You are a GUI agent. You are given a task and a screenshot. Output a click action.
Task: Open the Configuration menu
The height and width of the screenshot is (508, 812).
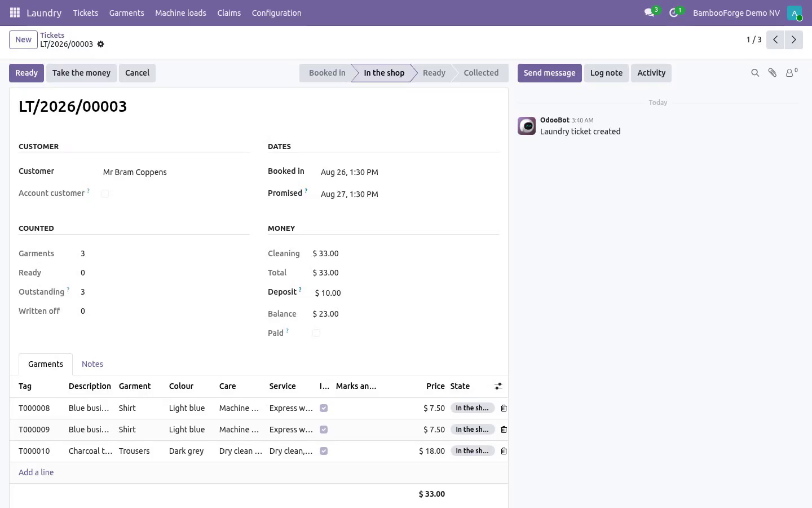[277, 12]
